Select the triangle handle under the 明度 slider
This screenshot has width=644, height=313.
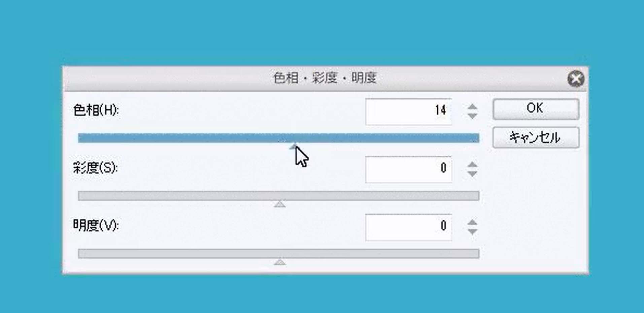pyautogui.click(x=279, y=262)
